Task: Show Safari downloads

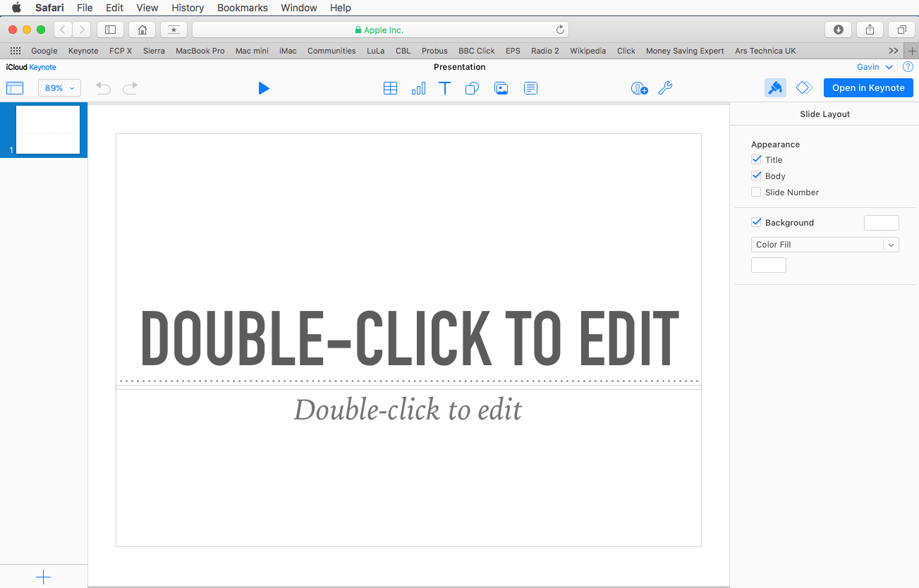Action: pyautogui.click(x=839, y=30)
